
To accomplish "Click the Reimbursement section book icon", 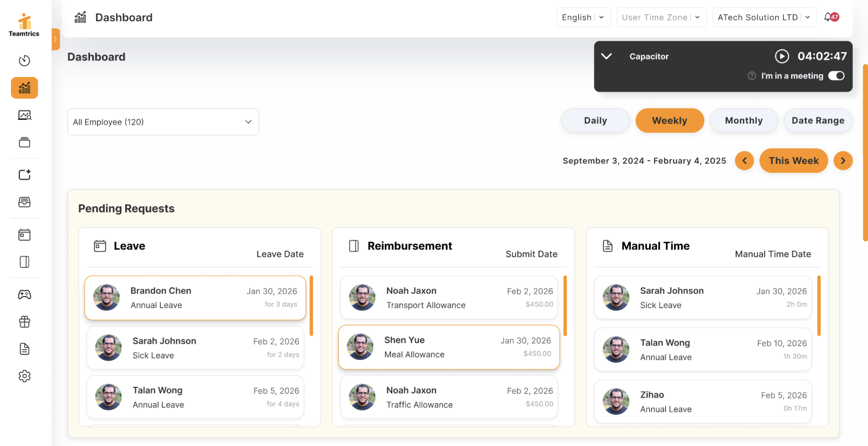I will coord(354,246).
